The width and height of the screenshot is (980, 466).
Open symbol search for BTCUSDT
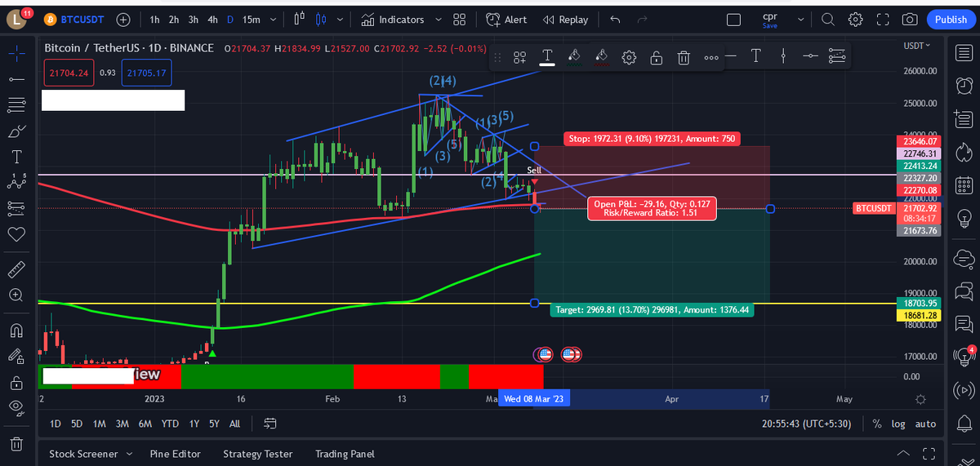[x=74, y=19]
